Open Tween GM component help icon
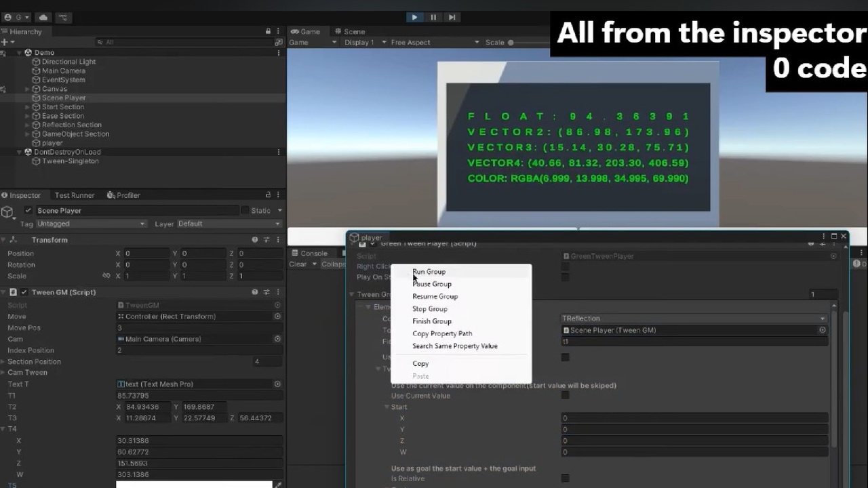 pyautogui.click(x=255, y=292)
